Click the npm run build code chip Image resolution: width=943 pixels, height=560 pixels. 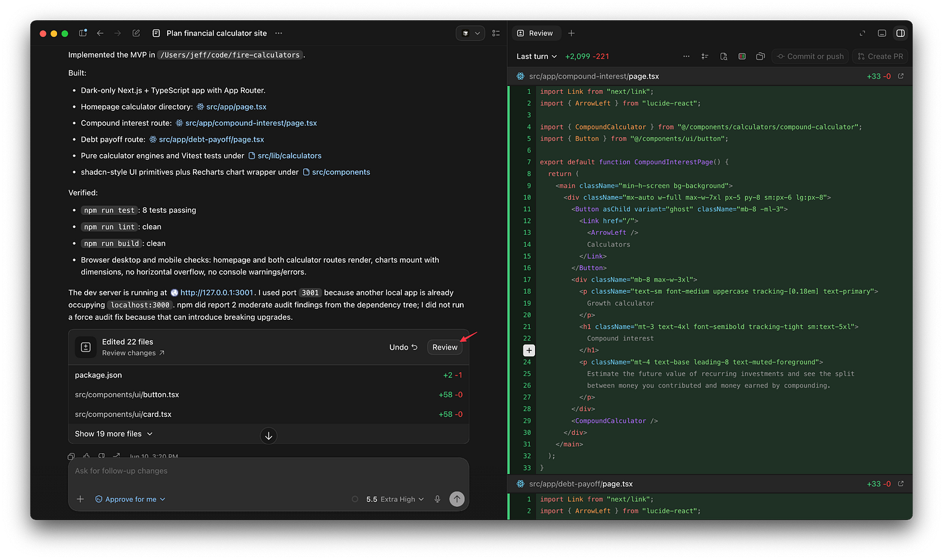111,243
